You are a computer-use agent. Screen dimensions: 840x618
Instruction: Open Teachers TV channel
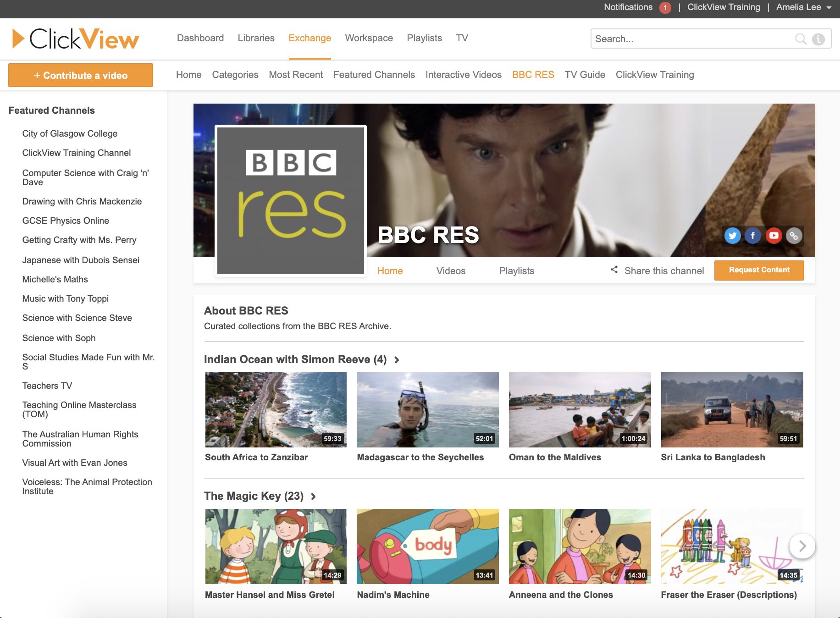tap(47, 386)
